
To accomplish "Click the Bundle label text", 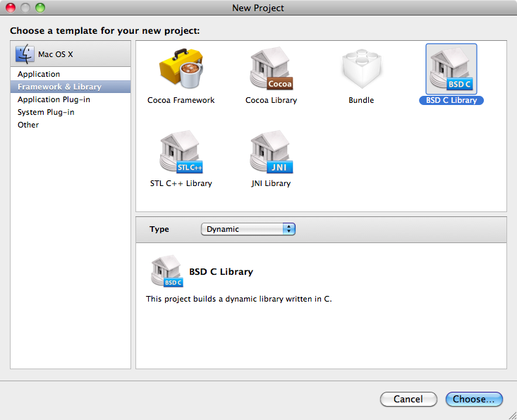I will [x=361, y=100].
